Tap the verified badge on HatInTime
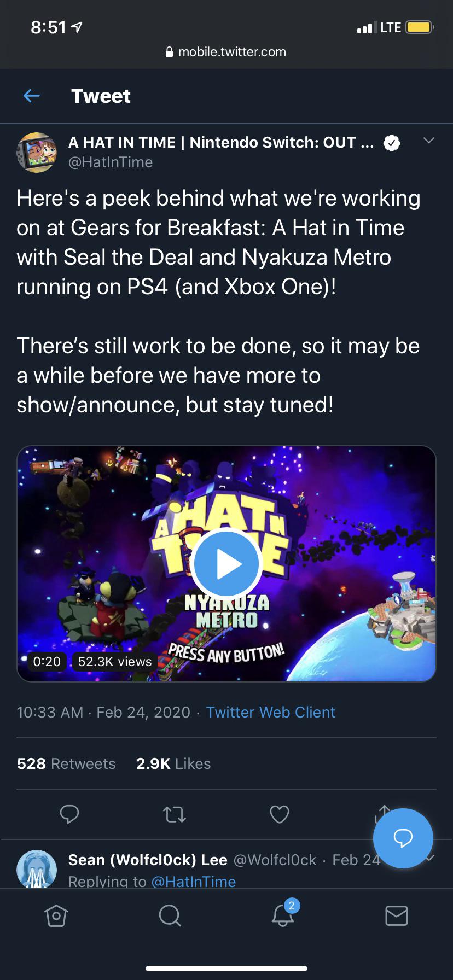The height and width of the screenshot is (980, 453). coord(392,142)
